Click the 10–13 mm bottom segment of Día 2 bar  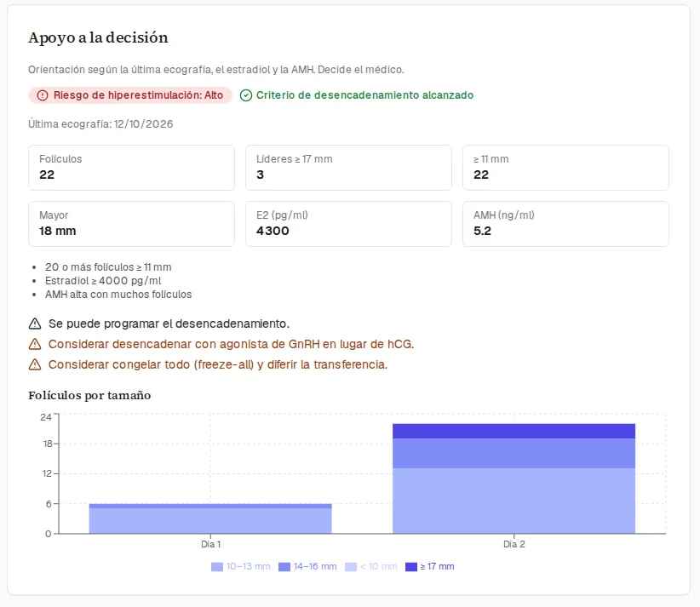[514, 501]
